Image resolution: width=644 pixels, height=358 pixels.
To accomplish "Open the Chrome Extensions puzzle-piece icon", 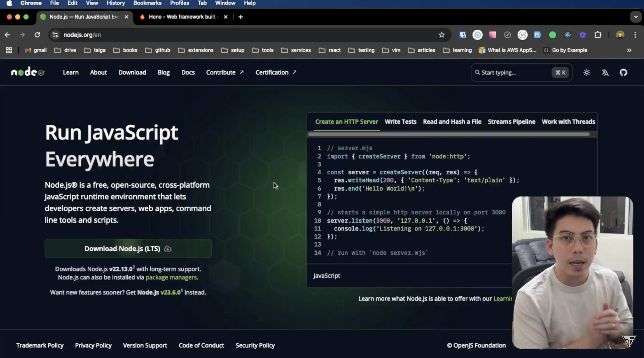I will point(598,35).
